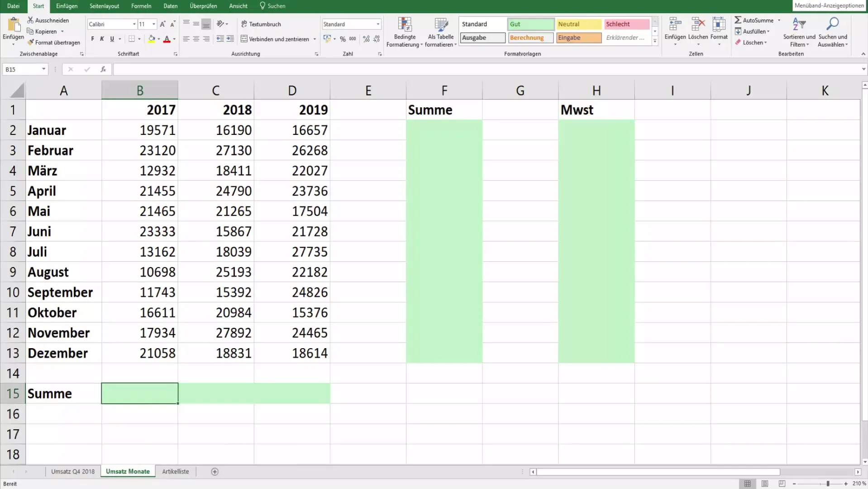This screenshot has height=489, width=868.
Task: Apply red font color
Action: click(x=167, y=39)
